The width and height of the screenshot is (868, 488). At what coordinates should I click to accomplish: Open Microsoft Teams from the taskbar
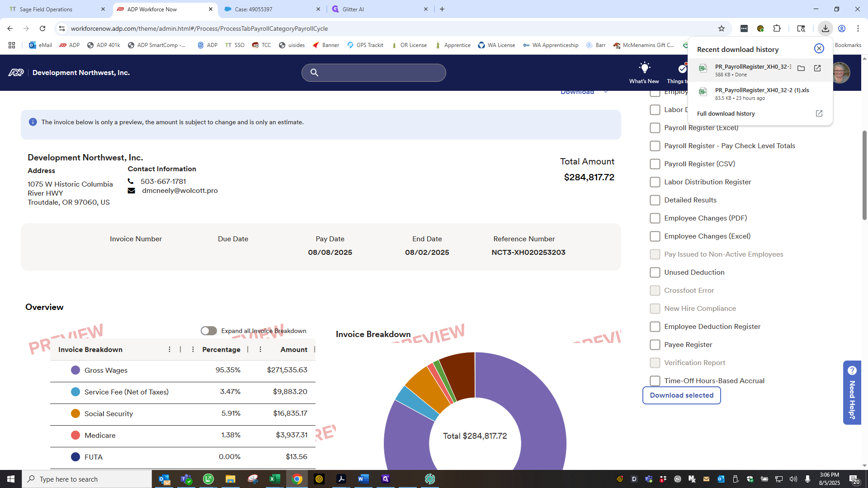186,479
